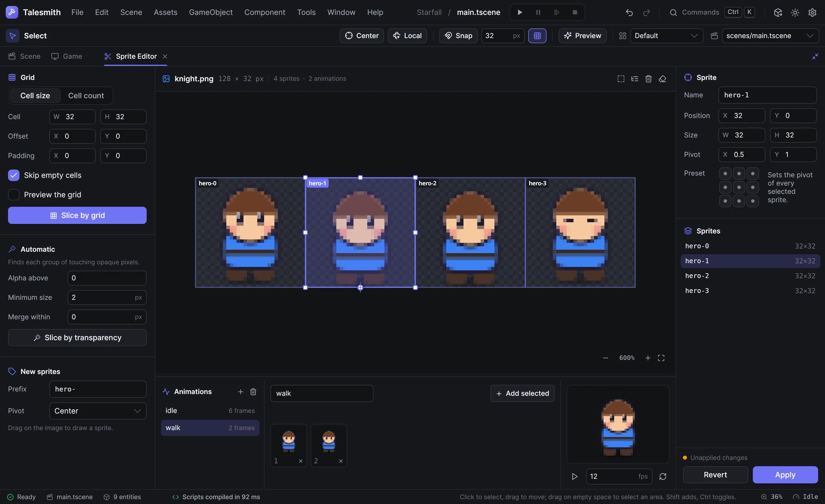Toggle the Snap option
Screen dimensions: 825x504
coord(458,36)
